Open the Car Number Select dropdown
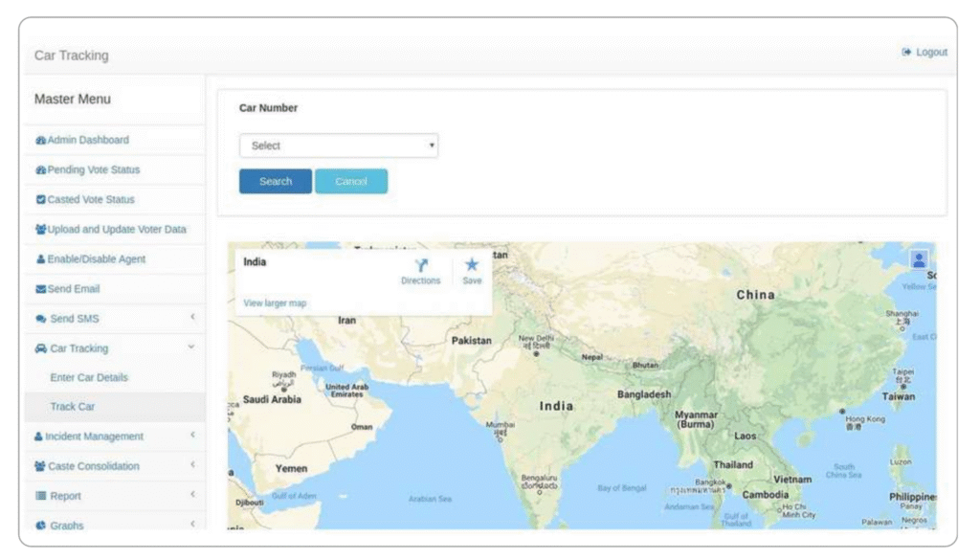Image resolution: width=980 pixels, height=560 pixels. [x=338, y=146]
